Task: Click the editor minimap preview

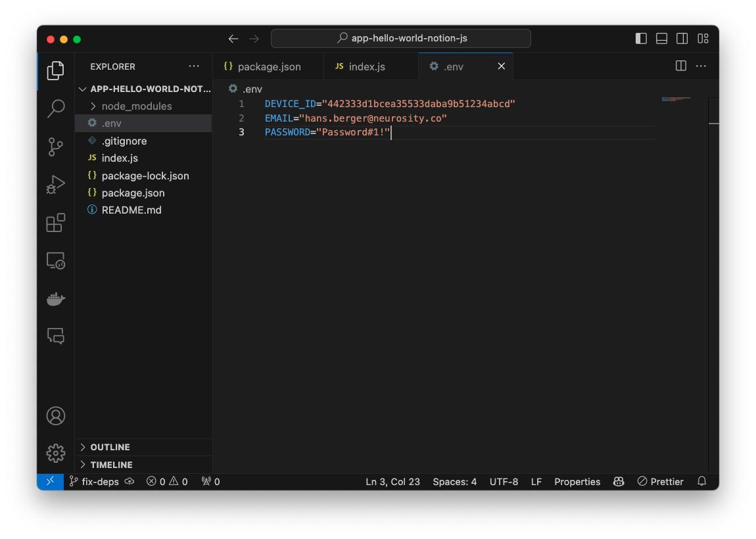Action: tap(676, 99)
